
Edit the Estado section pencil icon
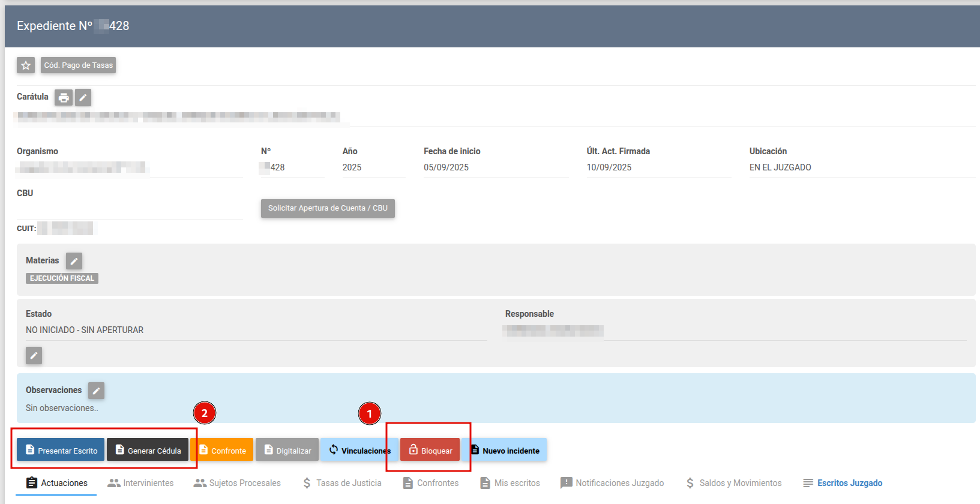pos(34,356)
